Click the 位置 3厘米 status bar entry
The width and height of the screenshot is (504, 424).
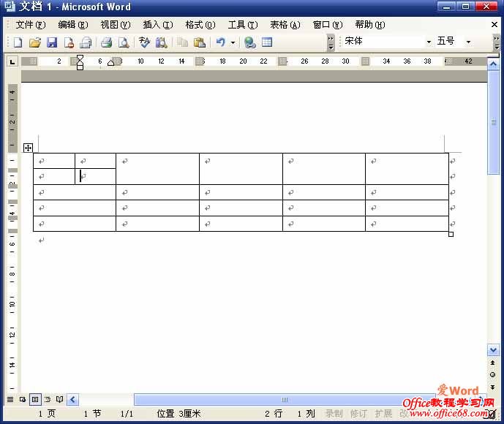[x=178, y=414]
